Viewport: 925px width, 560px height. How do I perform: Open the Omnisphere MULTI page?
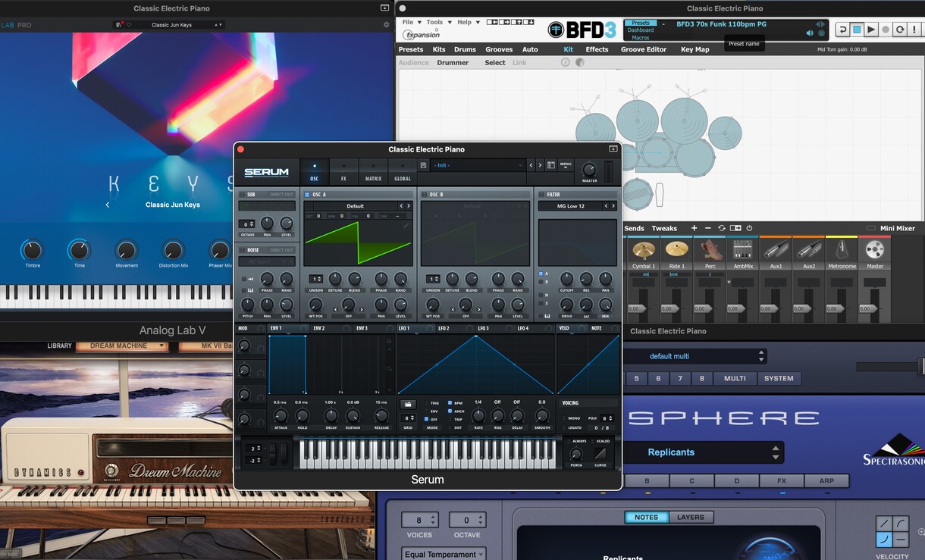pos(735,378)
